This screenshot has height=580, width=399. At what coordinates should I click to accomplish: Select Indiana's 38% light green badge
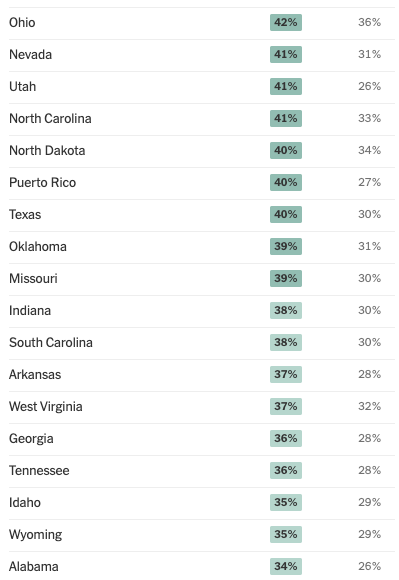tap(286, 310)
